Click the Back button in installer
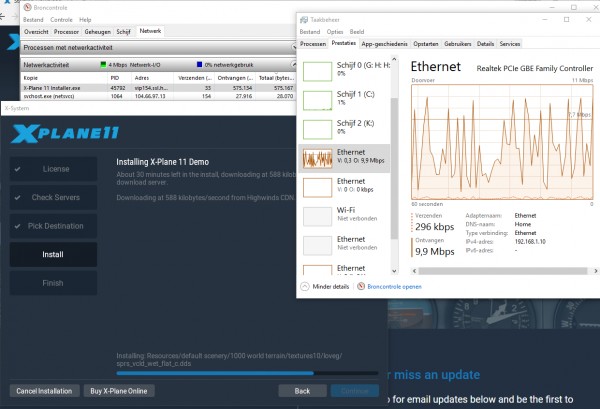 302,391
